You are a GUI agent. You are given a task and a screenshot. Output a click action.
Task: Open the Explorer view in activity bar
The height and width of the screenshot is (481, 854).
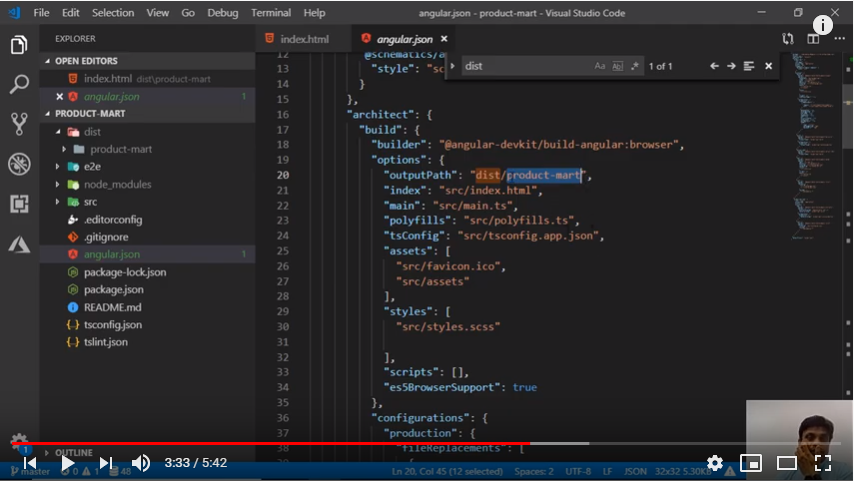tap(18, 45)
